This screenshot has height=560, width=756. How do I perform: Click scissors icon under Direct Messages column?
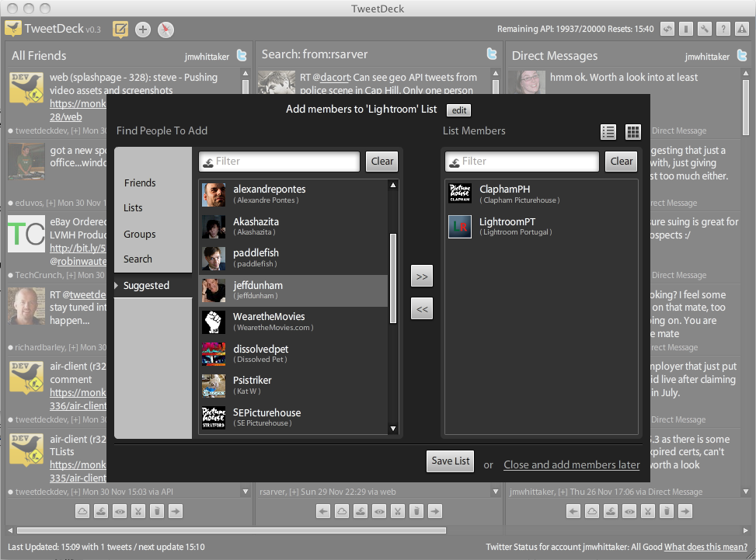648,511
